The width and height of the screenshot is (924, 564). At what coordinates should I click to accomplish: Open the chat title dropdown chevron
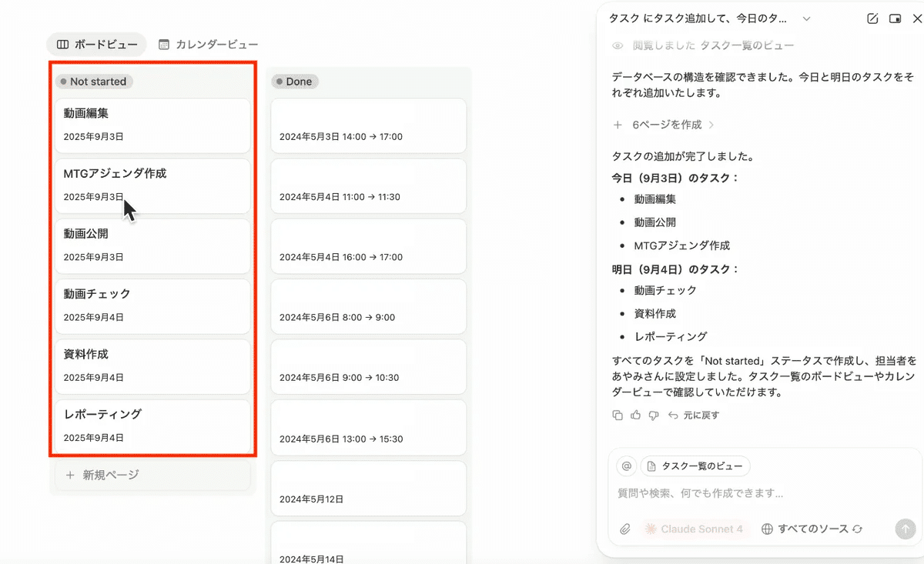click(x=806, y=18)
